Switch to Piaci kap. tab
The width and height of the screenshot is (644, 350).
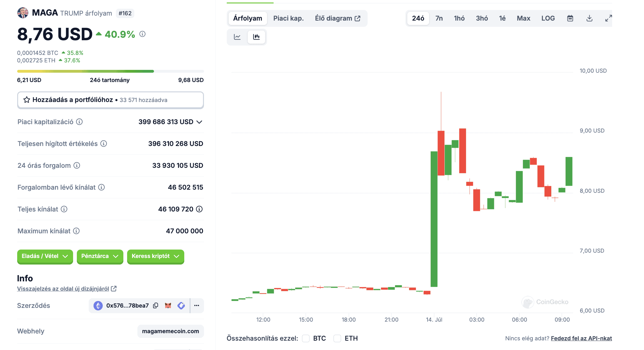coord(289,18)
